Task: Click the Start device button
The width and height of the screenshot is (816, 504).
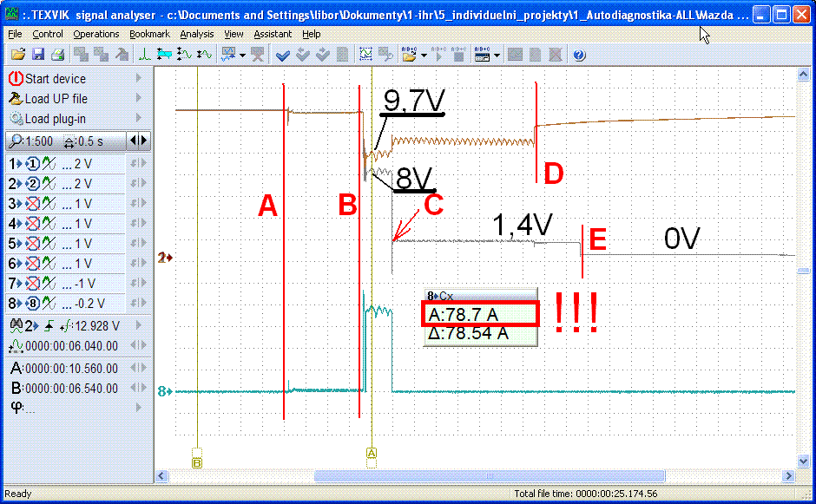Action: coord(77,79)
